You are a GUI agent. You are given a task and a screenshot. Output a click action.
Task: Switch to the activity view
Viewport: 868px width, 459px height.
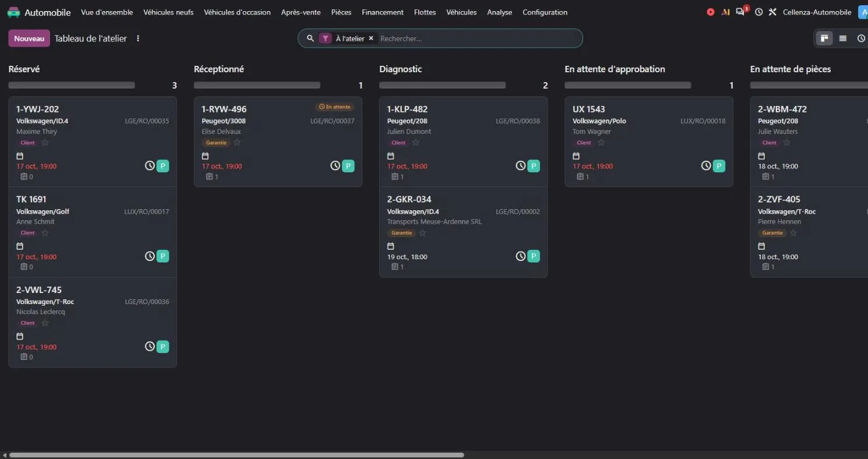coord(861,38)
